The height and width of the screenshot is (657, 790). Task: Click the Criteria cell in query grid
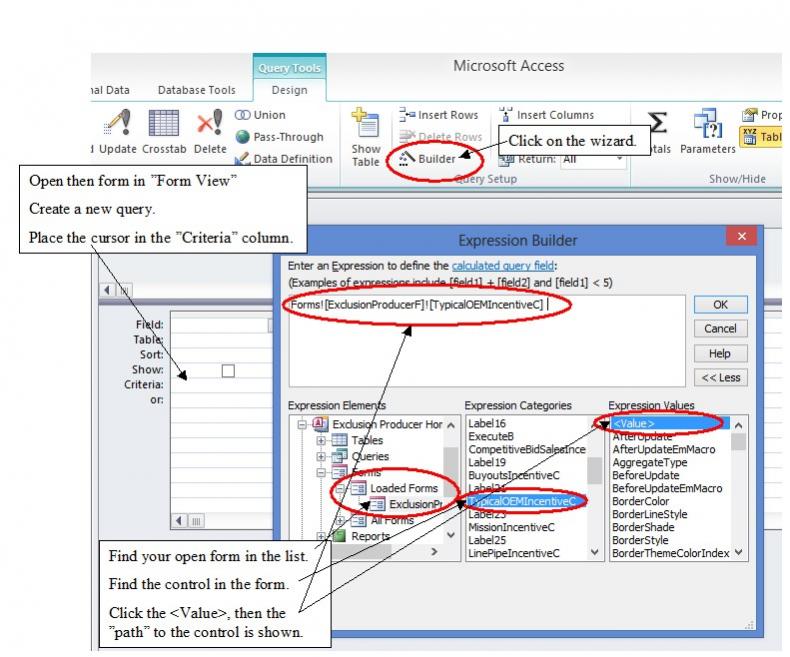pos(221,385)
